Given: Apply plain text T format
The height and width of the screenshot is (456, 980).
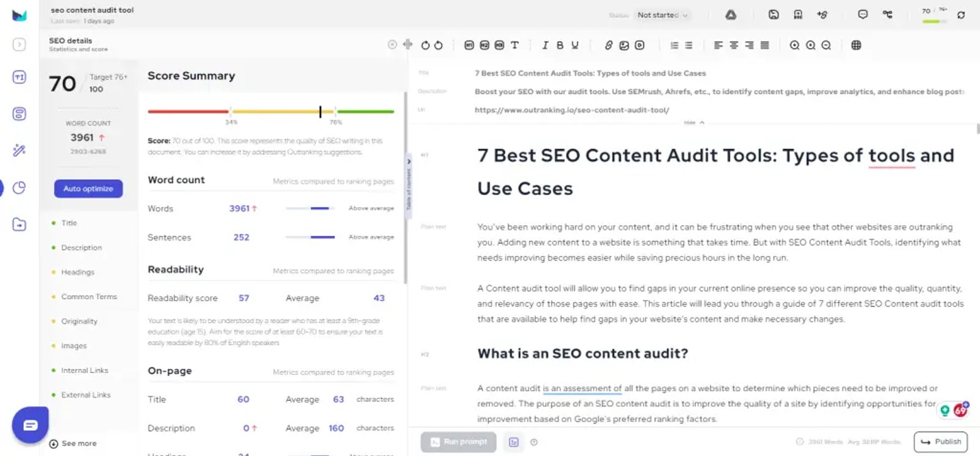Looking at the screenshot, I should click(x=514, y=45).
